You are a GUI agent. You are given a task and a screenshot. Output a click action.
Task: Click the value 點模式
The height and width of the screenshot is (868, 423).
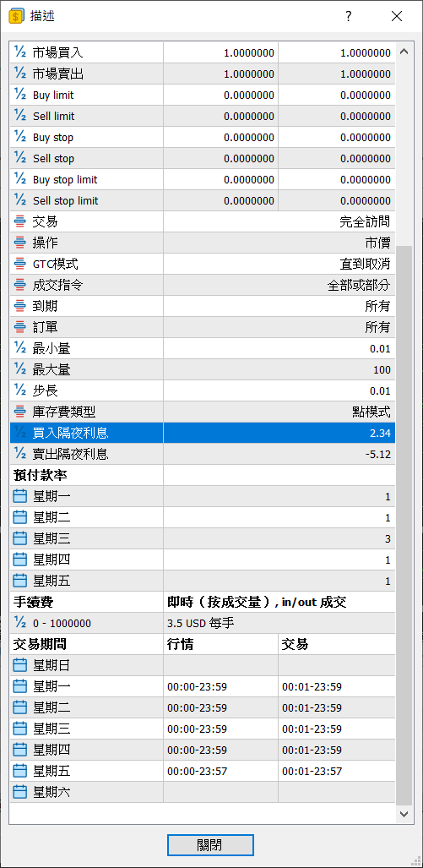371,412
